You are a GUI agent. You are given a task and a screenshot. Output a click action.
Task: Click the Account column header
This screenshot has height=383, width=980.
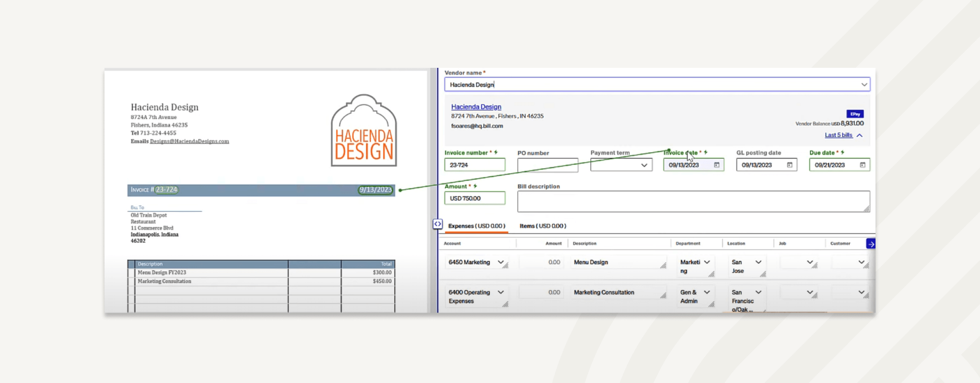(452, 244)
